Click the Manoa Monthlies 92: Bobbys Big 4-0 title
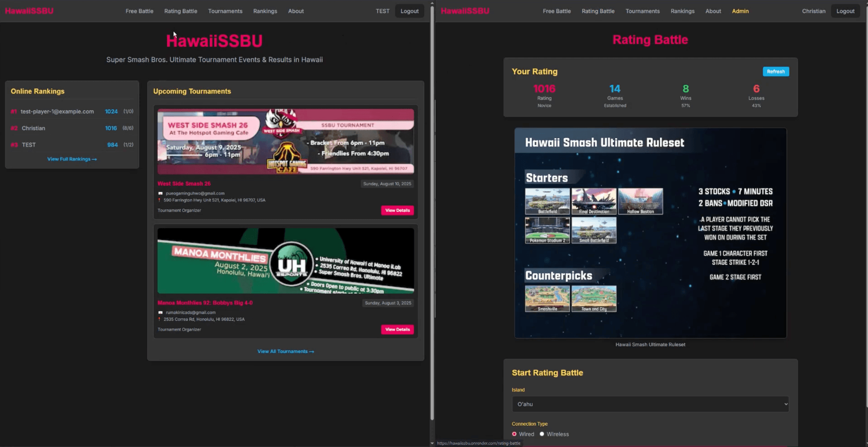The image size is (868, 447). click(x=205, y=303)
